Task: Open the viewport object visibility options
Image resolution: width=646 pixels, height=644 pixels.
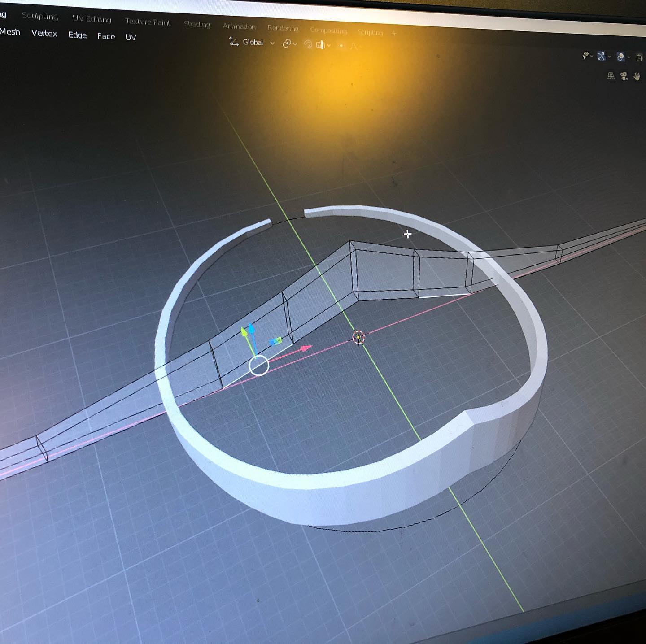Action: point(587,56)
